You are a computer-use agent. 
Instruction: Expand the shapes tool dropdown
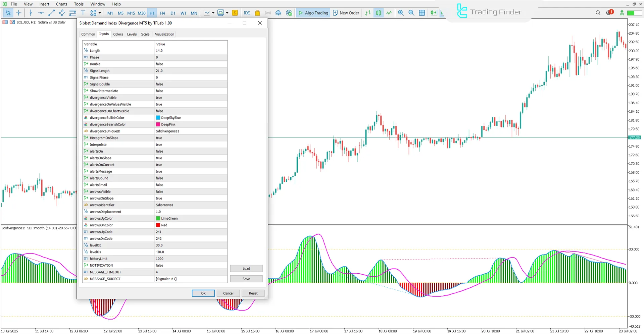pyautogui.click(x=99, y=13)
